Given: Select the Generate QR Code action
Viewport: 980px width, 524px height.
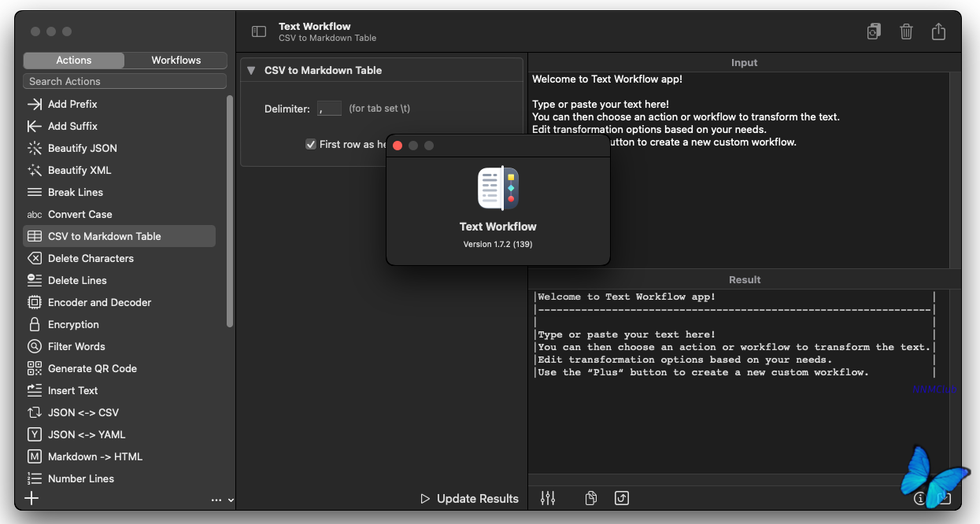Looking at the screenshot, I should point(119,368).
